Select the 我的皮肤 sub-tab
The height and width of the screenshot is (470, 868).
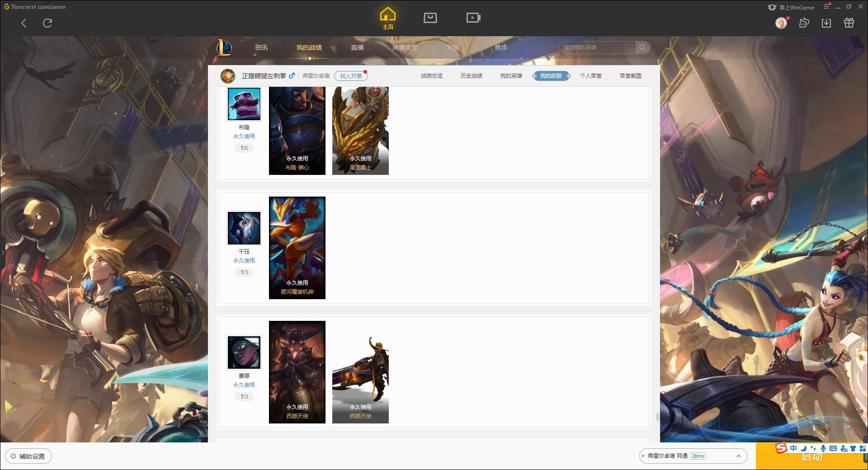coord(551,76)
